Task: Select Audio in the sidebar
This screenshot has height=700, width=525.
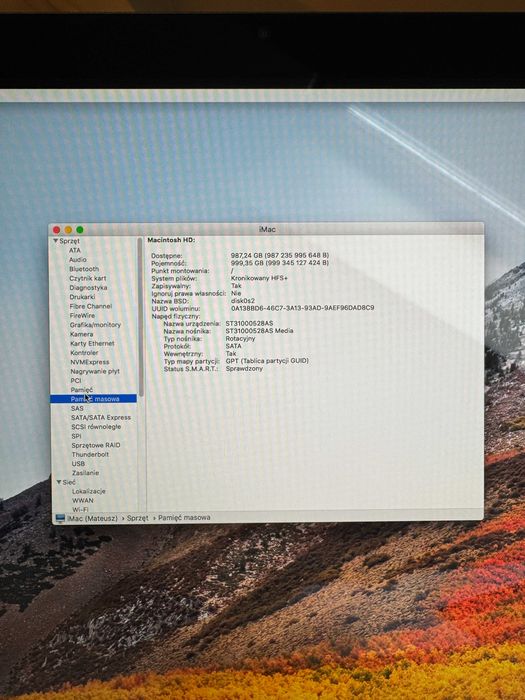Action: point(78,259)
